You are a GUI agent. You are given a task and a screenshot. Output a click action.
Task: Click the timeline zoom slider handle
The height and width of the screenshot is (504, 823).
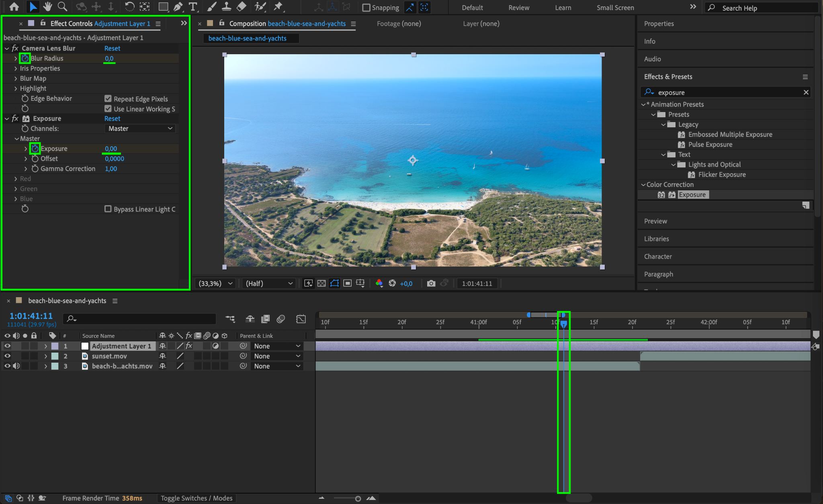358,499
